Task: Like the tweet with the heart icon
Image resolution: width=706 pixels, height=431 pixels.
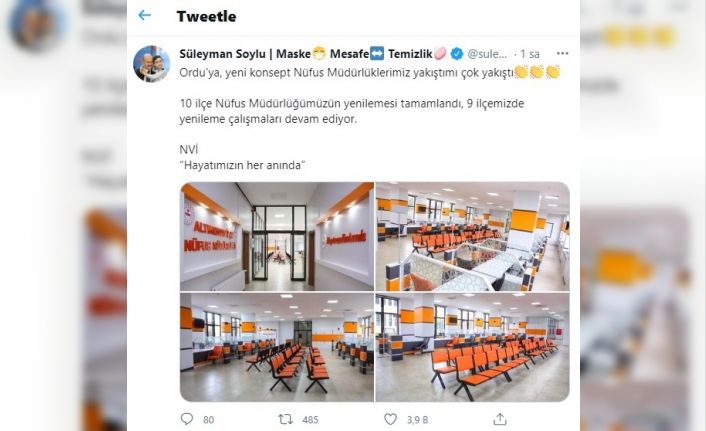Action: (390, 419)
